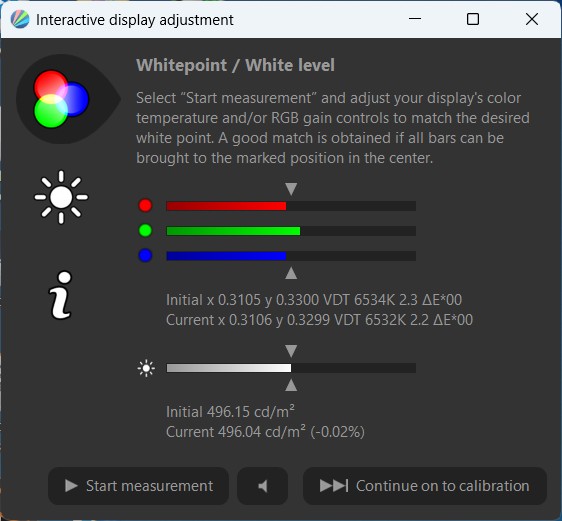Maximize the Interactive display adjustment window
This screenshot has height=521, width=562.
(473, 19)
